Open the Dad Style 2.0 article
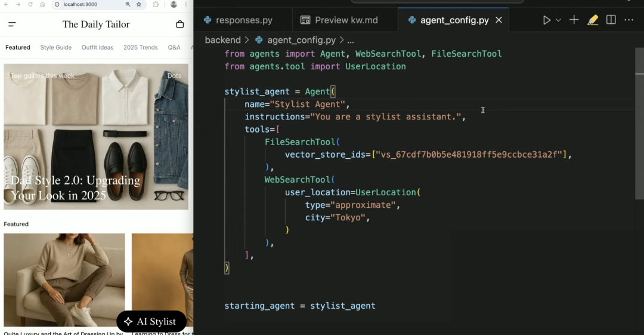 (x=75, y=188)
